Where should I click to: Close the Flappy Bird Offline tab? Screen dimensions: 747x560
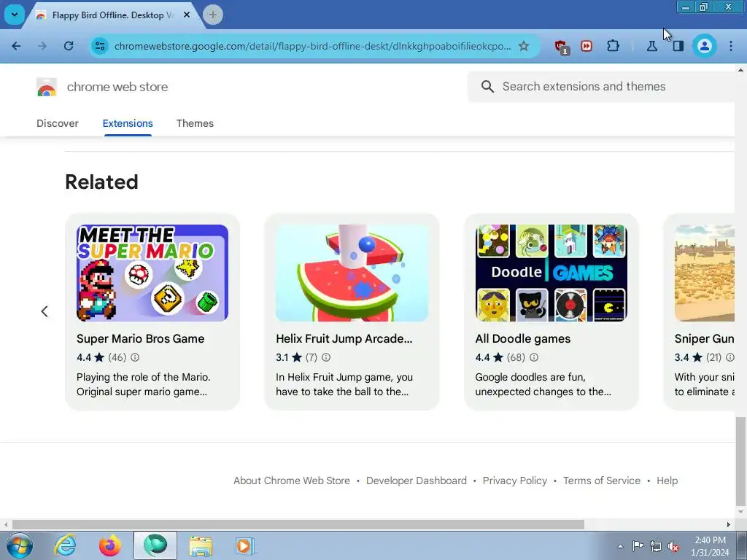[x=187, y=15]
